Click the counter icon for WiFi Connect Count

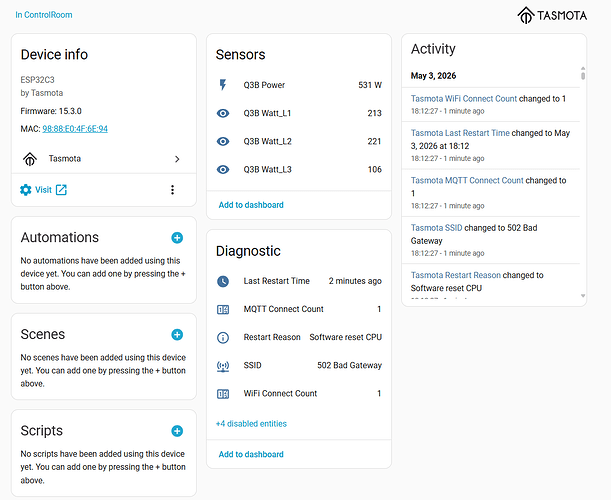click(x=223, y=394)
